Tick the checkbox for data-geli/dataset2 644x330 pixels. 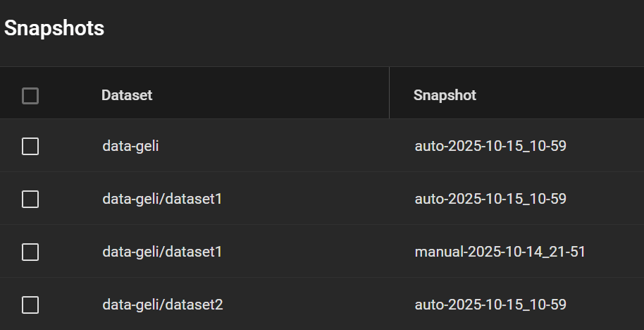click(x=30, y=305)
